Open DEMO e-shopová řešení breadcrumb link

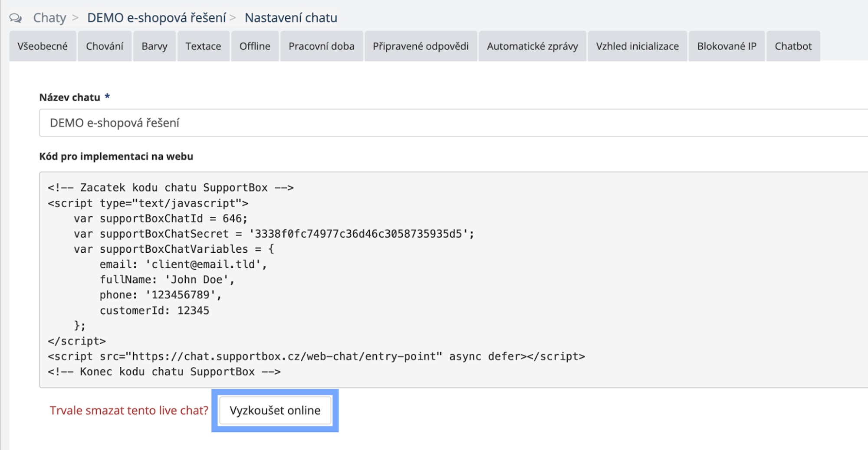click(157, 18)
